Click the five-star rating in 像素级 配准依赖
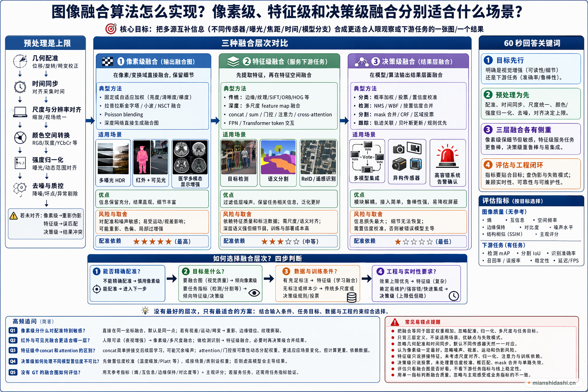588x392 pixels. click(x=152, y=242)
